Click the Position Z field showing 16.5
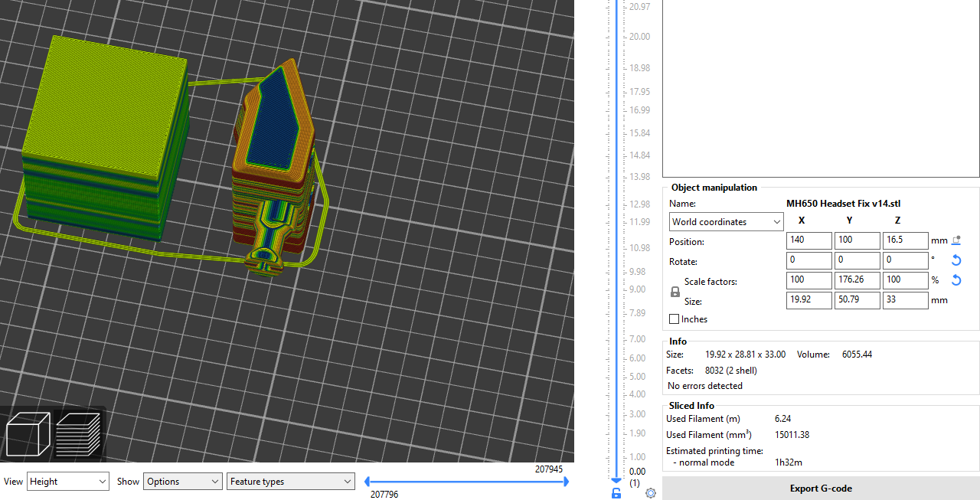 tap(906, 240)
